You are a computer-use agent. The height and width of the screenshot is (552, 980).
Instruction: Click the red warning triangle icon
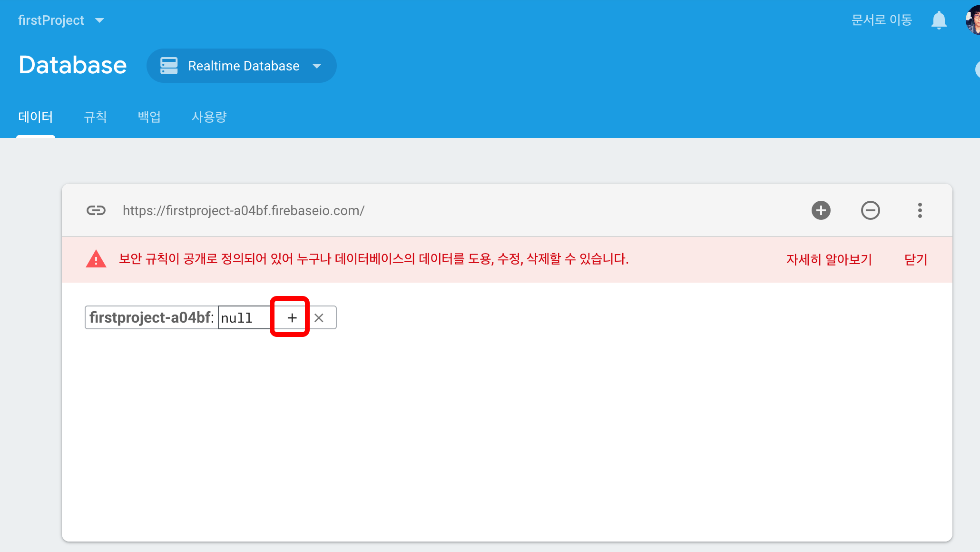point(96,259)
